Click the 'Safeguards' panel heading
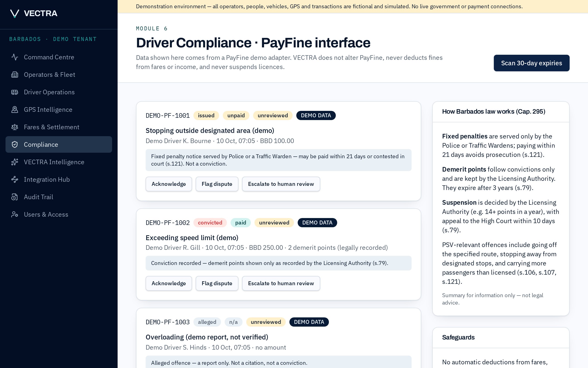 (x=458, y=337)
